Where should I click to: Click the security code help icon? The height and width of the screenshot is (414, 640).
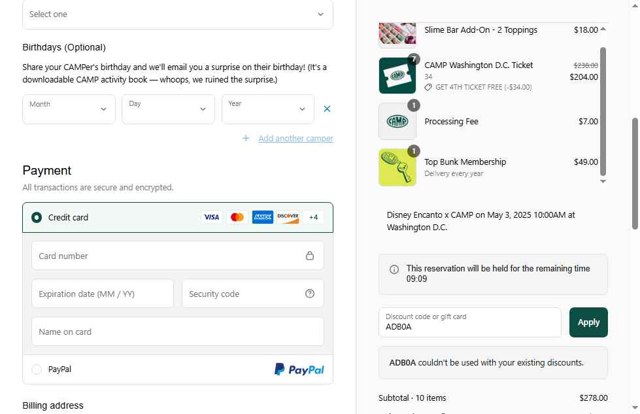pyautogui.click(x=310, y=294)
